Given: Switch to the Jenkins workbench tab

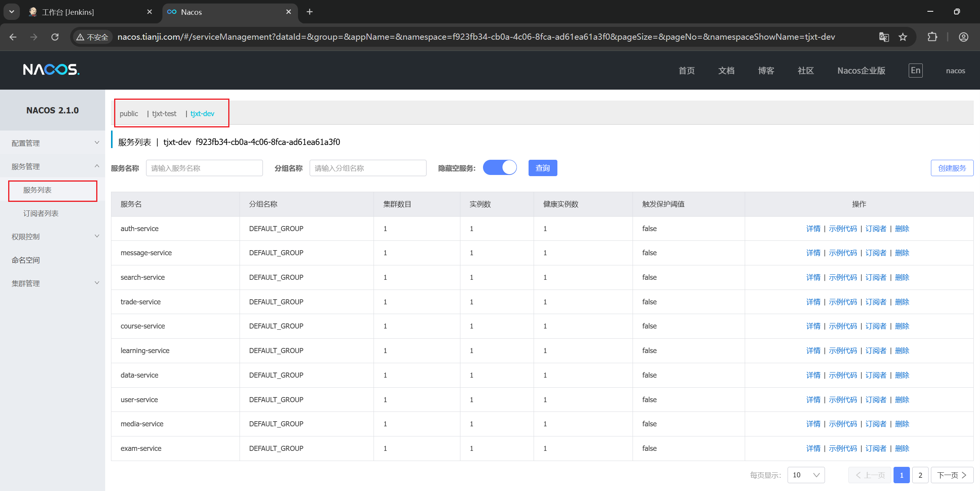Looking at the screenshot, I should pyautogui.click(x=90, y=12).
